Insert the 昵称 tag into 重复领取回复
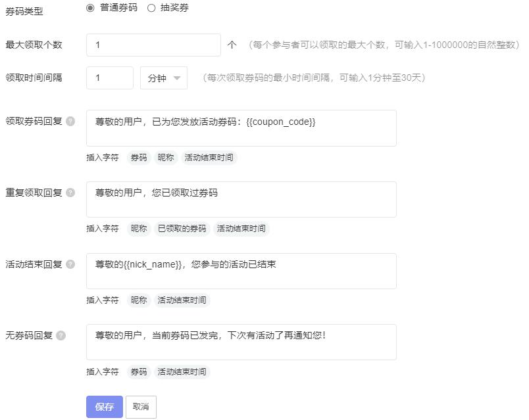This screenshot has width=529, height=420. coord(138,229)
